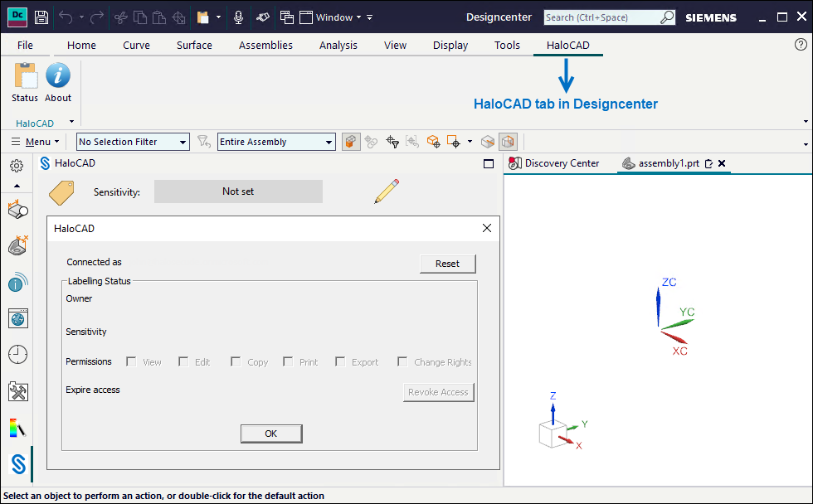Image resolution: width=813 pixels, height=504 pixels.
Task: Open the web browser globe sidebar icon
Action: 17,318
